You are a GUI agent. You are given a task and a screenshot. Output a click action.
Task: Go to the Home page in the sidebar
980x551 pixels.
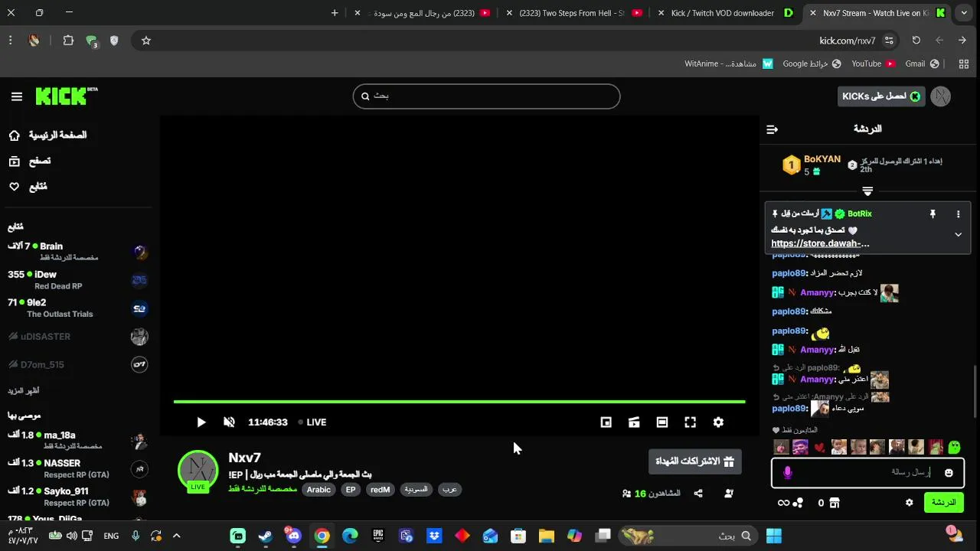(47, 135)
